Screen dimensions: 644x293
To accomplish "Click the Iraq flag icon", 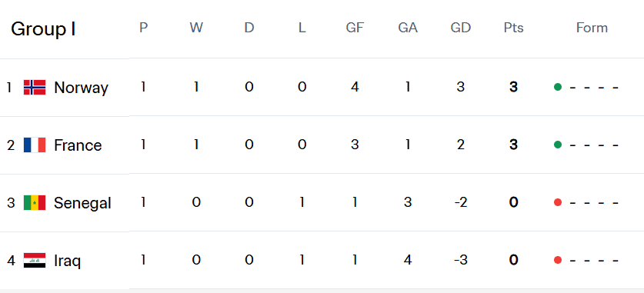I will [35, 260].
